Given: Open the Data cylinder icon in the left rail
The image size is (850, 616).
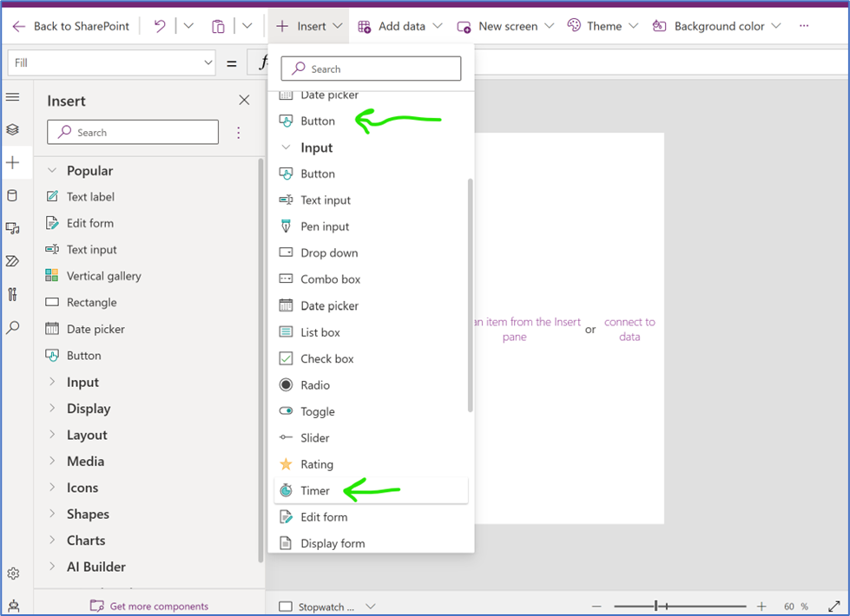Looking at the screenshot, I should 12,195.
